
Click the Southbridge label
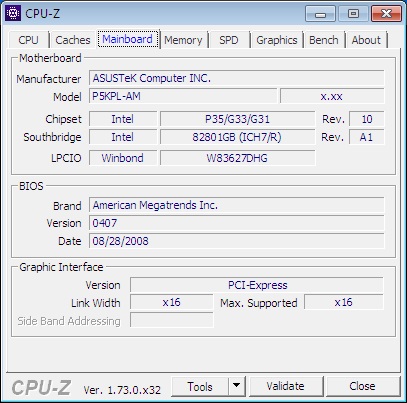(52, 137)
